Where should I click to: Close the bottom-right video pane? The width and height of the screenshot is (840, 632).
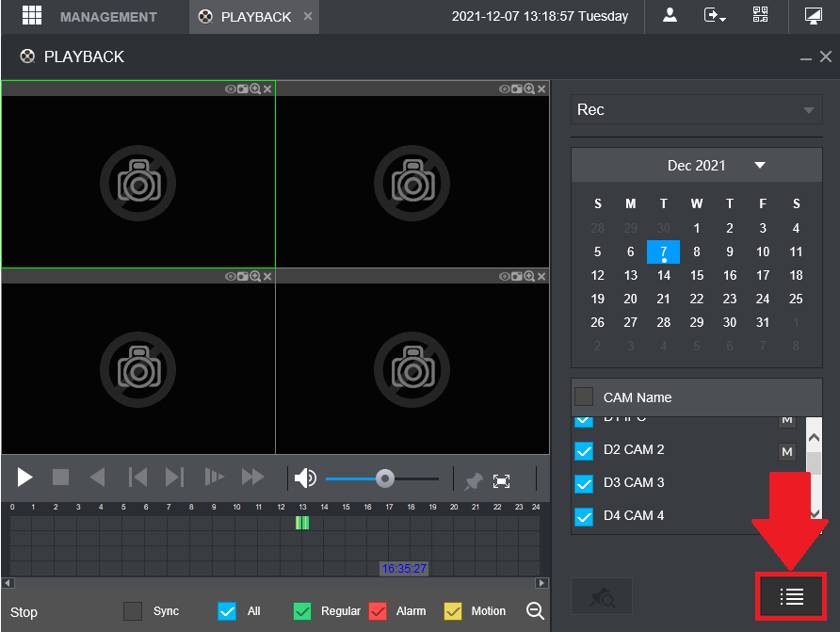pos(541,276)
